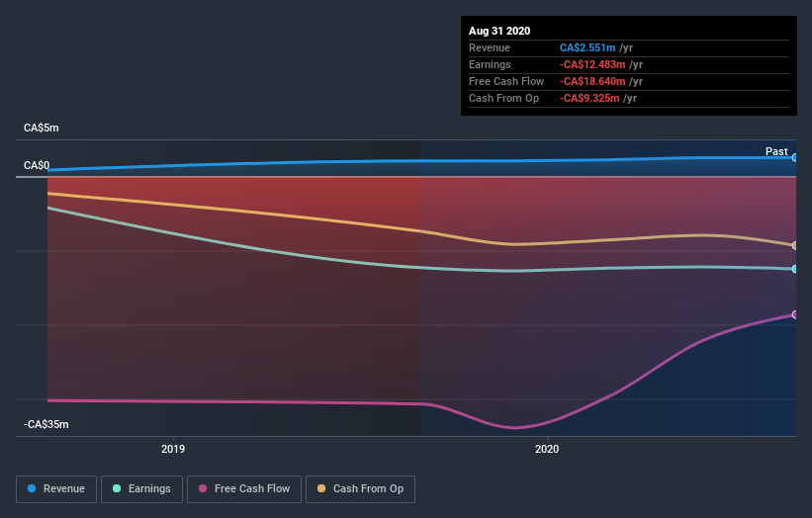Click the -CA$9.325m cash from op value
The height and width of the screenshot is (518, 812).
pos(589,98)
